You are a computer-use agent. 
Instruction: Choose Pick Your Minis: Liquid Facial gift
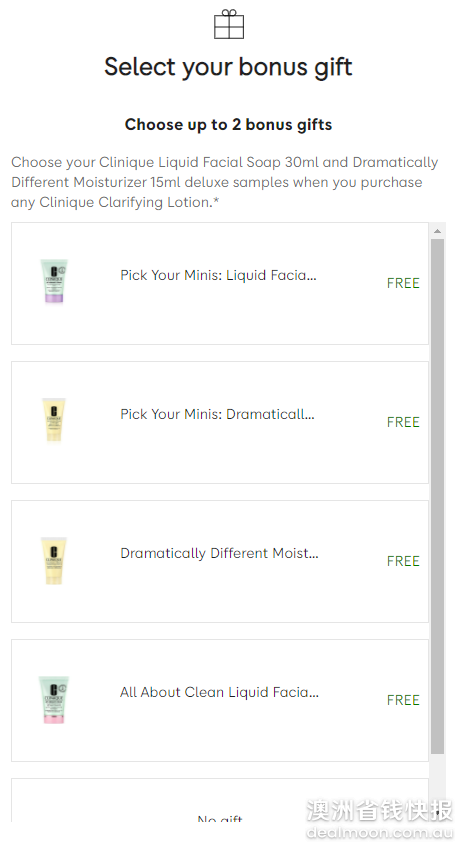tap(220, 283)
